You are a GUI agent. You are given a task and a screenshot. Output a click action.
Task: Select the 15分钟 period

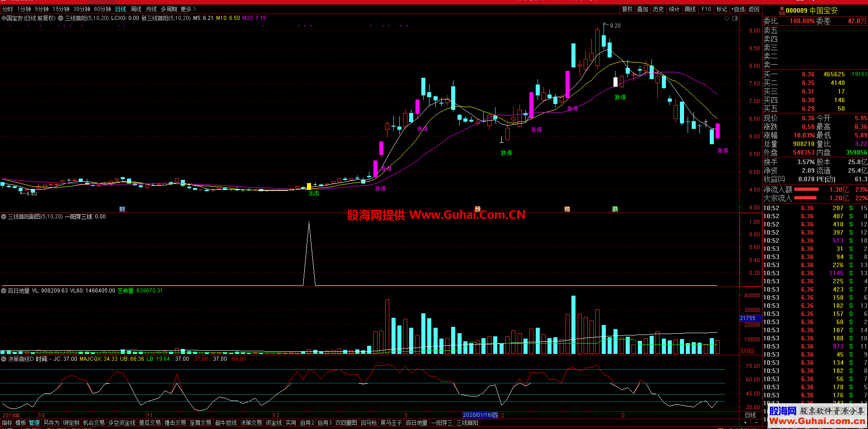point(61,9)
